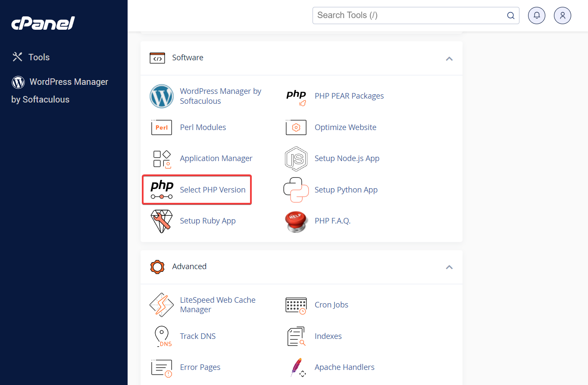Screen dimensions: 588x385
Task: Collapse the Advanced section chevron
Action: click(449, 267)
